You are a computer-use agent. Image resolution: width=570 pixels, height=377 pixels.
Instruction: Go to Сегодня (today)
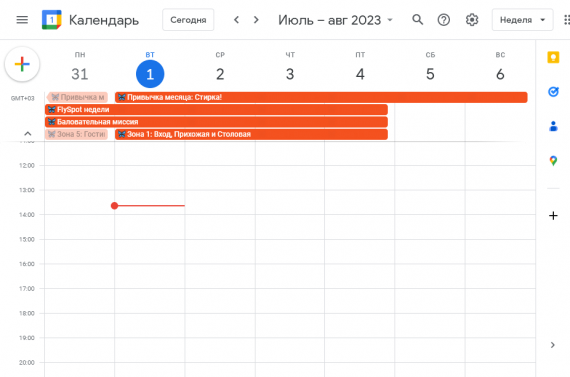coord(188,20)
